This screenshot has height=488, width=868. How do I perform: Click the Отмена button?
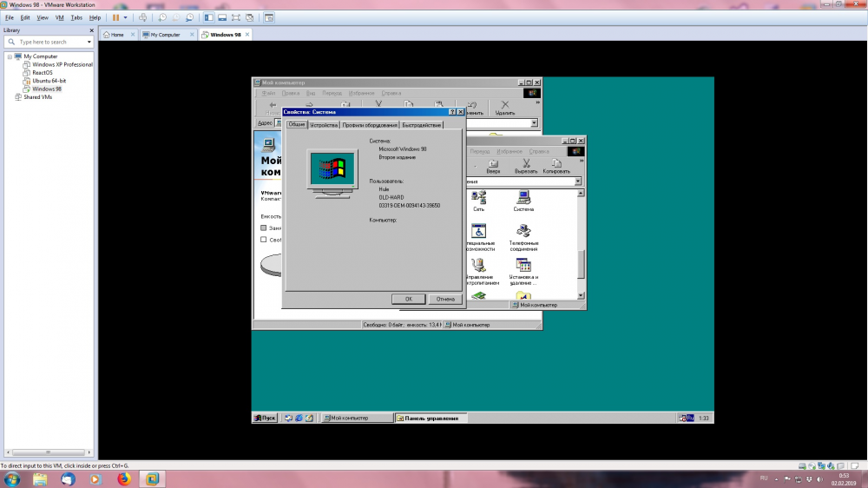point(445,299)
